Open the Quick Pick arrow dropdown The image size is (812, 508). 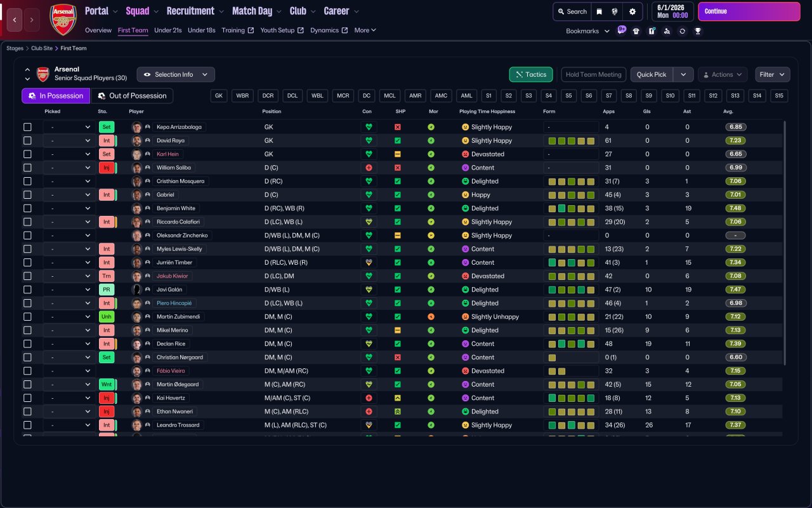click(x=683, y=74)
